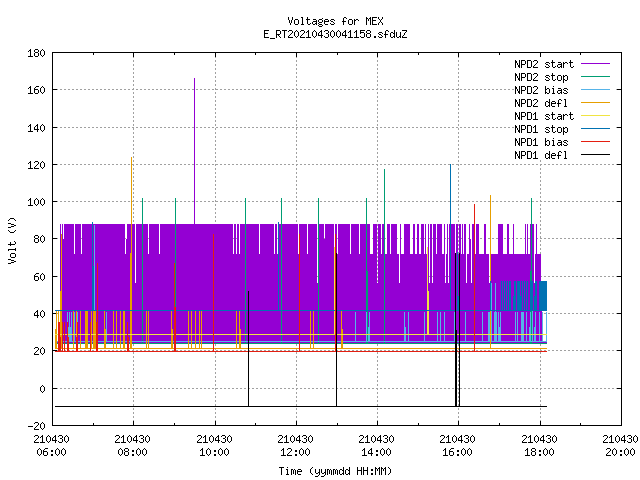Viewport: 640px width, 480px height.
Task: Click the green spike peak reaching 117 V
Action: pyautogui.click(x=384, y=170)
